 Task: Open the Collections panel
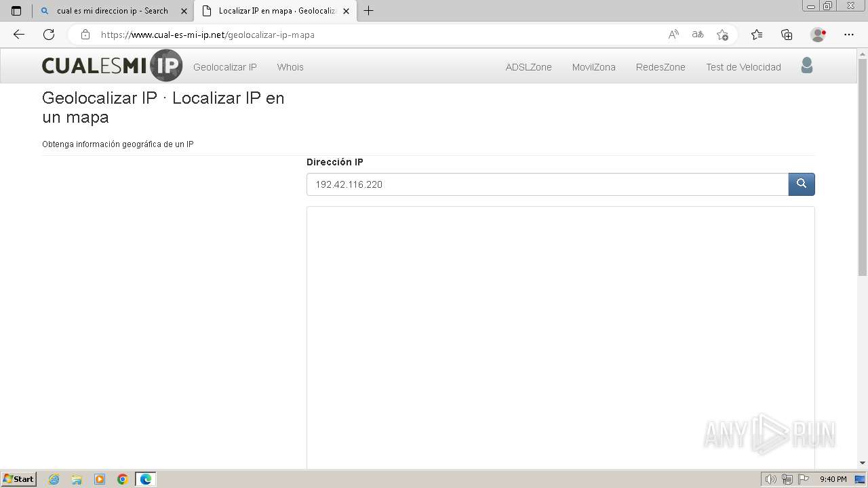(x=787, y=35)
